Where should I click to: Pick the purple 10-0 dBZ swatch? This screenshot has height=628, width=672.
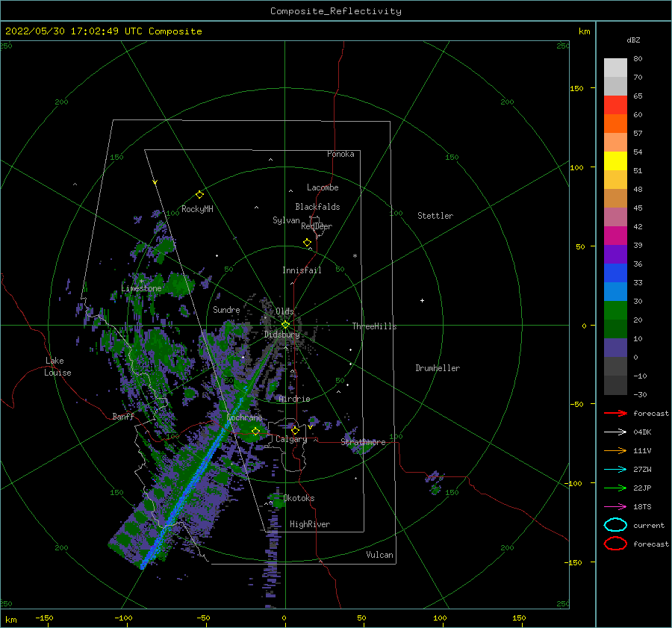pyautogui.click(x=615, y=348)
